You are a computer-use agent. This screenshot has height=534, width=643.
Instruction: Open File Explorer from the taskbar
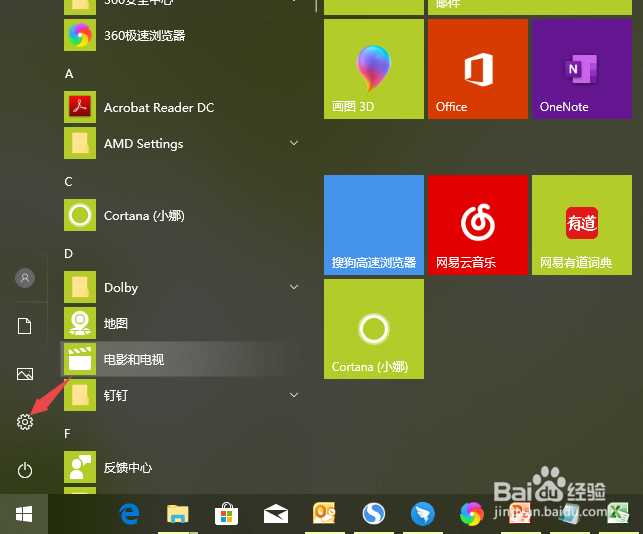click(178, 514)
